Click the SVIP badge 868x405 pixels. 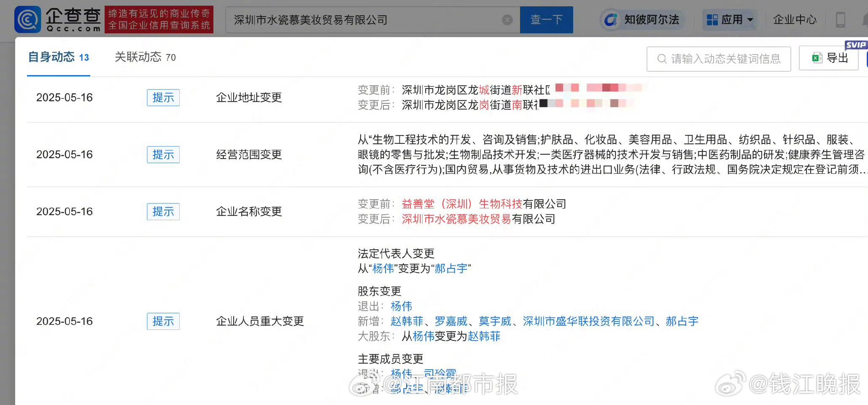(x=856, y=45)
